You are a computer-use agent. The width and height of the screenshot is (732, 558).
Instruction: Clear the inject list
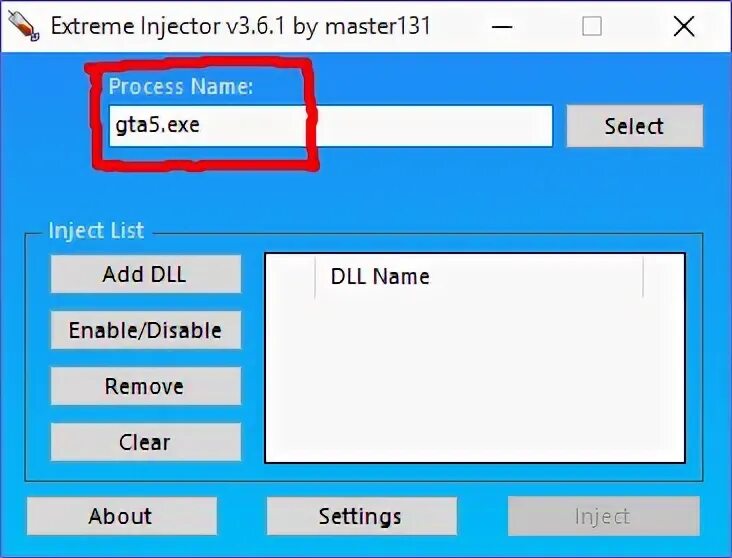146,442
